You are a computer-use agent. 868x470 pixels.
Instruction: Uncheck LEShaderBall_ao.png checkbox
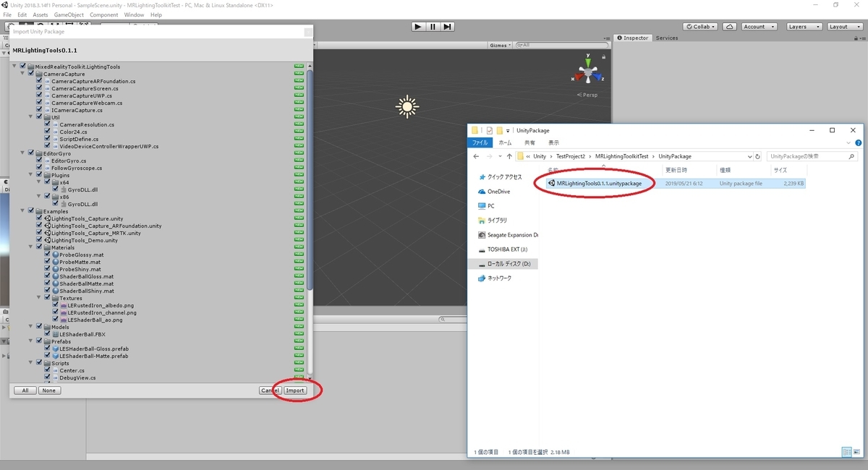pyautogui.click(x=55, y=320)
